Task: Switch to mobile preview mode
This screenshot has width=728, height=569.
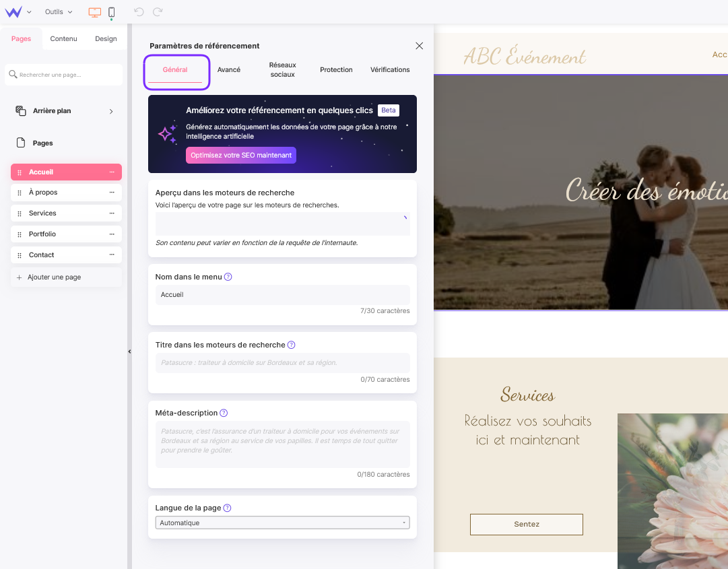Action: tap(111, 12)
